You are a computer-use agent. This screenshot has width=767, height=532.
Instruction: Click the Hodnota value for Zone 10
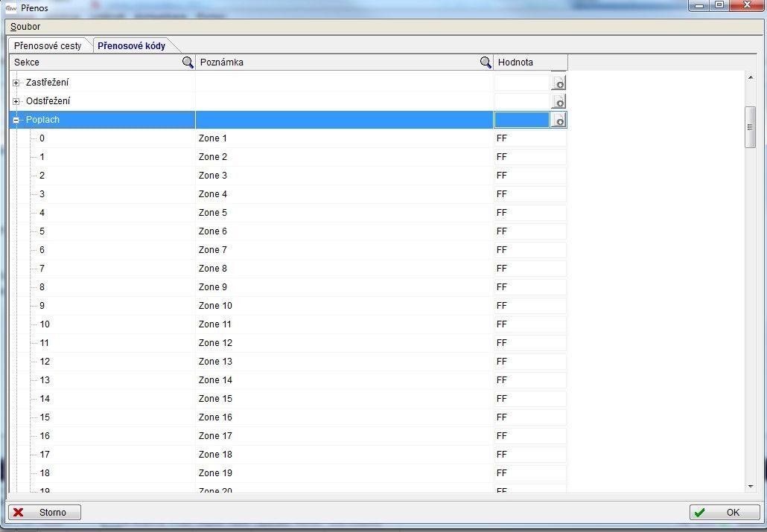pos(529,306)
